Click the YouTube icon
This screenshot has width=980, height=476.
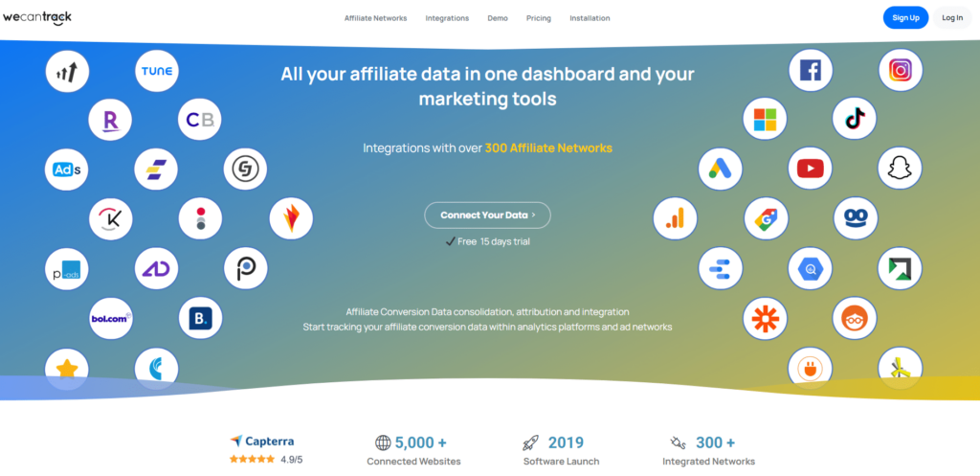pos(811,169)
